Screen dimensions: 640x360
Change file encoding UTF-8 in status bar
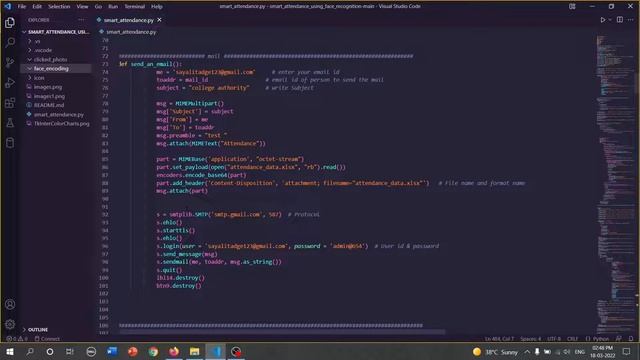pos(554,339)
